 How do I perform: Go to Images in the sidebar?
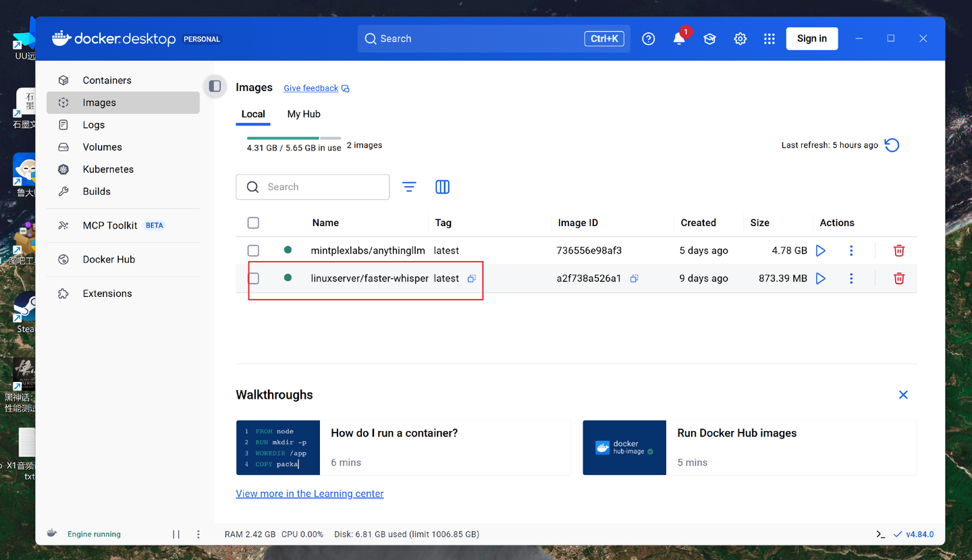pos(123,103)
